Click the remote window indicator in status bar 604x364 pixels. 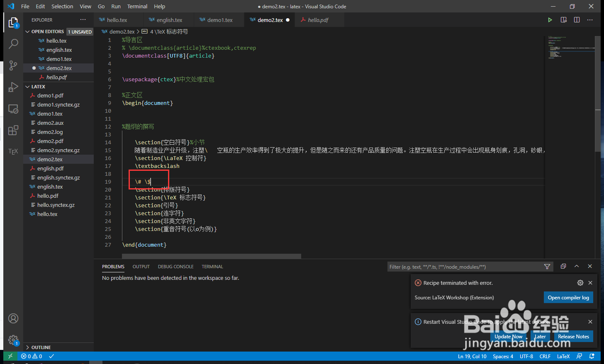pos(10,356)
